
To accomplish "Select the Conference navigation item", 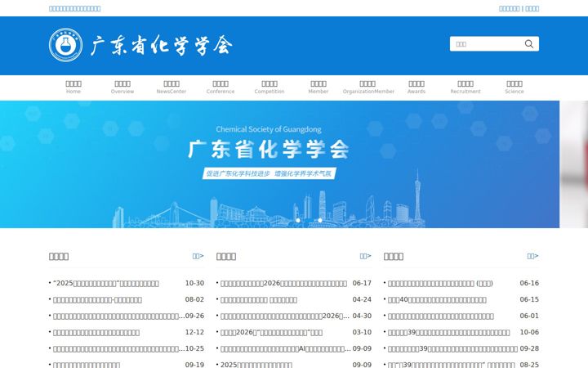I will (x=220, y=88).
